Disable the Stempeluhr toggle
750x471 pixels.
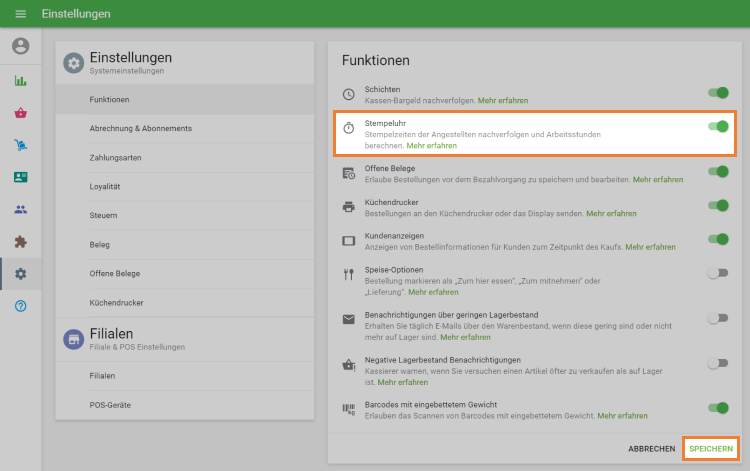(717, 126)
